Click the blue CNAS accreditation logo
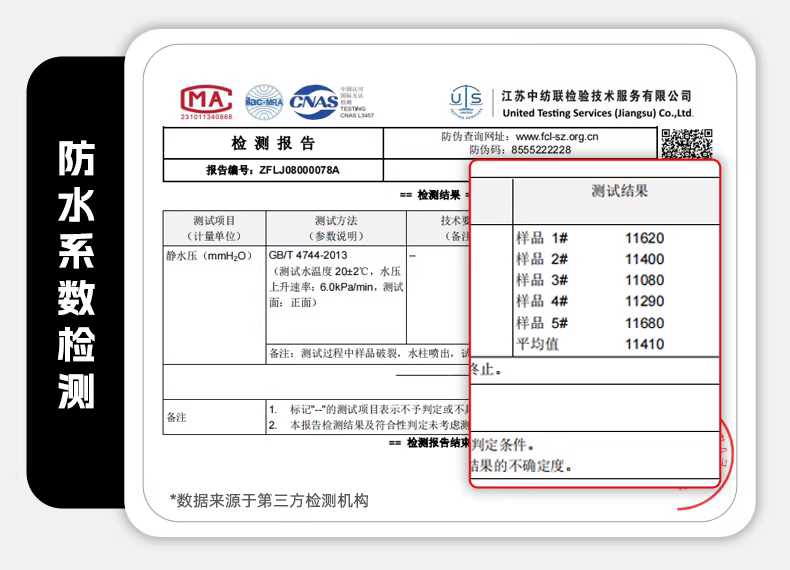The height and width of the screenshot is (570, 790). coord(314,102)
